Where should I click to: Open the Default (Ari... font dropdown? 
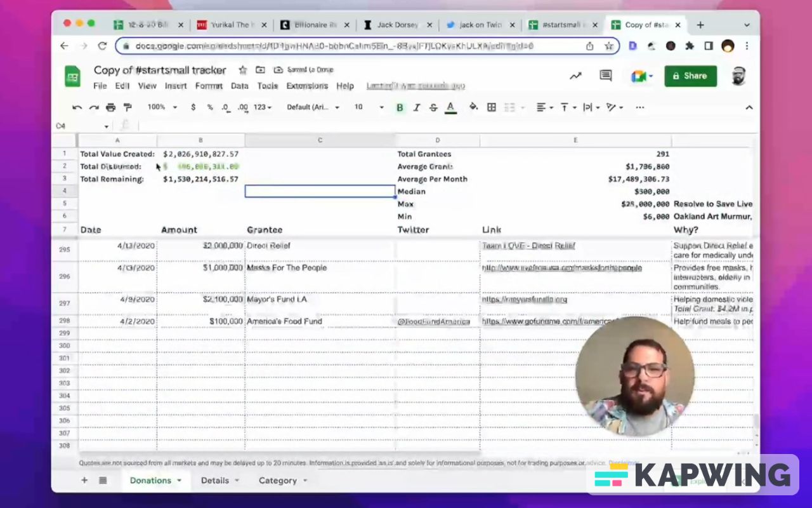pos(313,107)
